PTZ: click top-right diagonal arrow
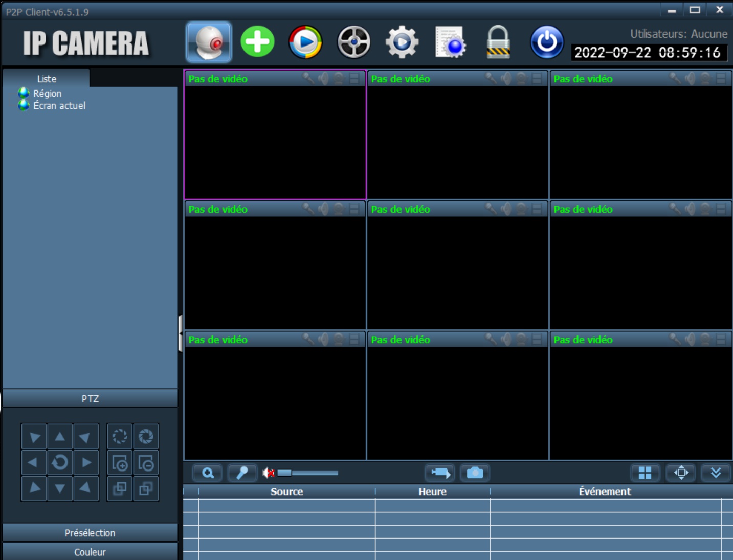This screenshot has height=560, width=733. point(86,437)
